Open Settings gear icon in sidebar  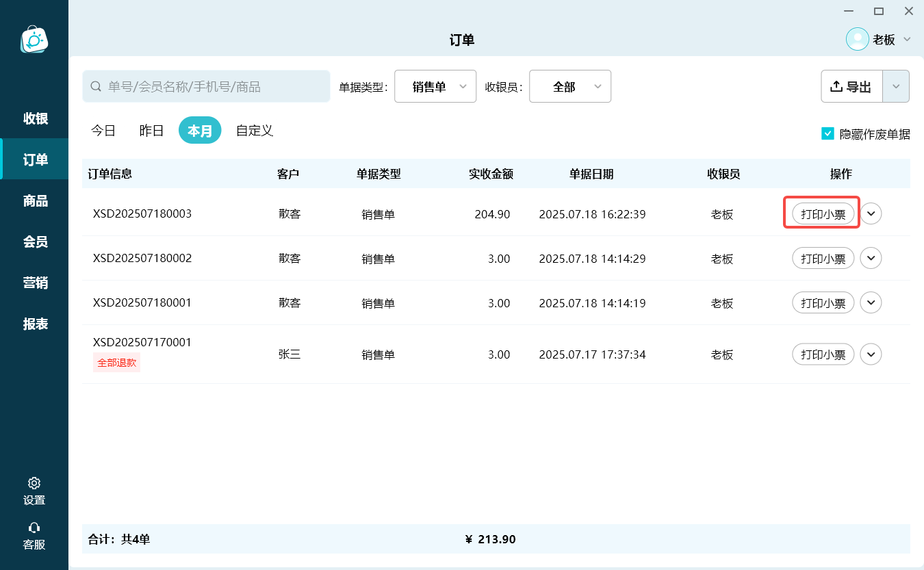(x=34, y=483)
